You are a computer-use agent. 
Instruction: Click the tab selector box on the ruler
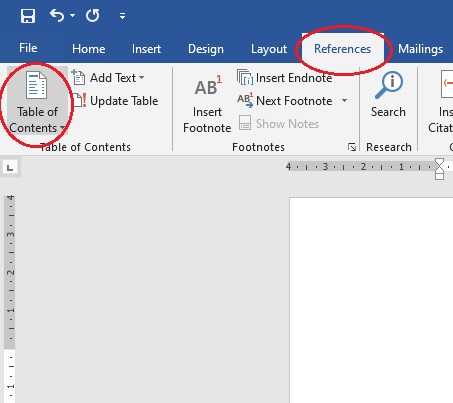tap(10, 167)
